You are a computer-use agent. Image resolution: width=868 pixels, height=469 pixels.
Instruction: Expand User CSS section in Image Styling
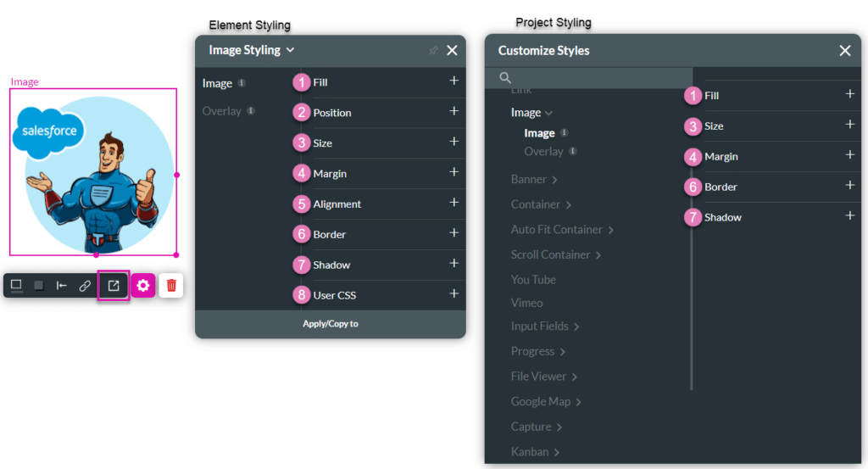[x=454, y=293]
